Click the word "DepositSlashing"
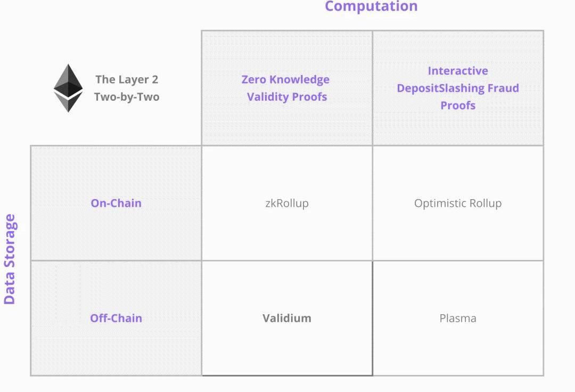The height and width of the screenshot is (392, 575). [438, 88]
